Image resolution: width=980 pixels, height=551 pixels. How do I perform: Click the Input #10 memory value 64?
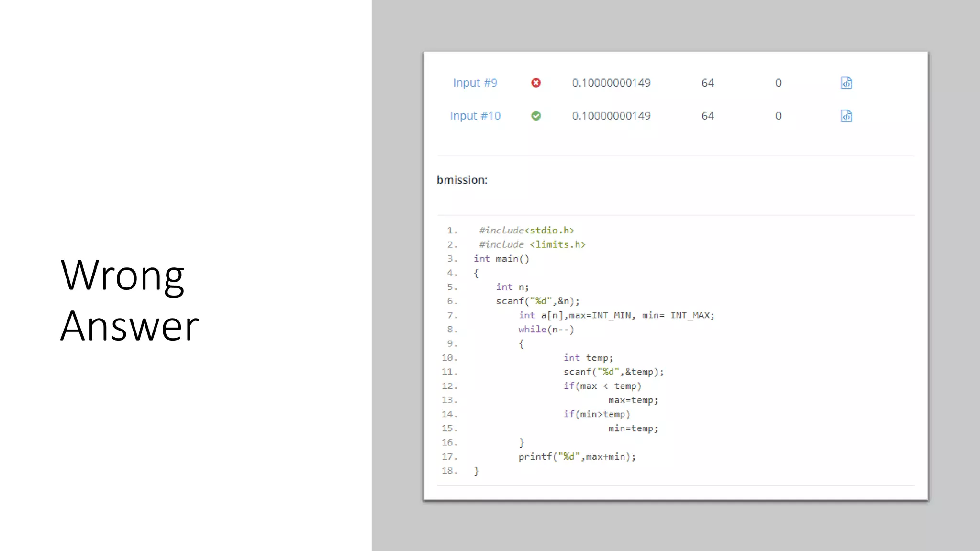click(707, 116)
